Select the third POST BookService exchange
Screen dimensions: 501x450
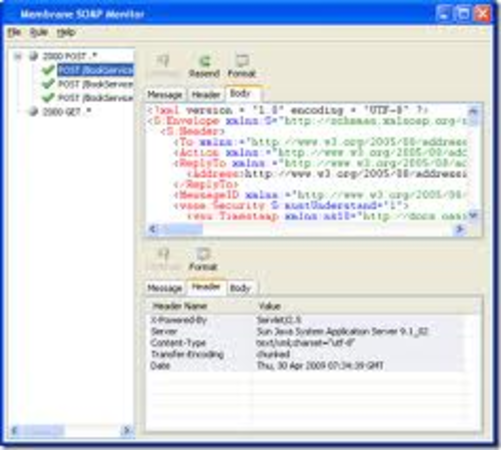click(x=96, y=98)
